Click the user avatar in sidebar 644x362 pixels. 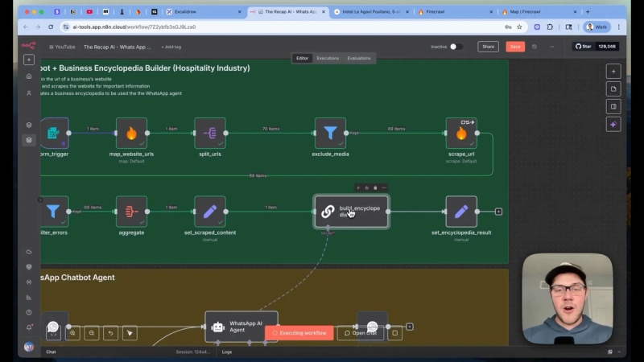click(29, 347)
